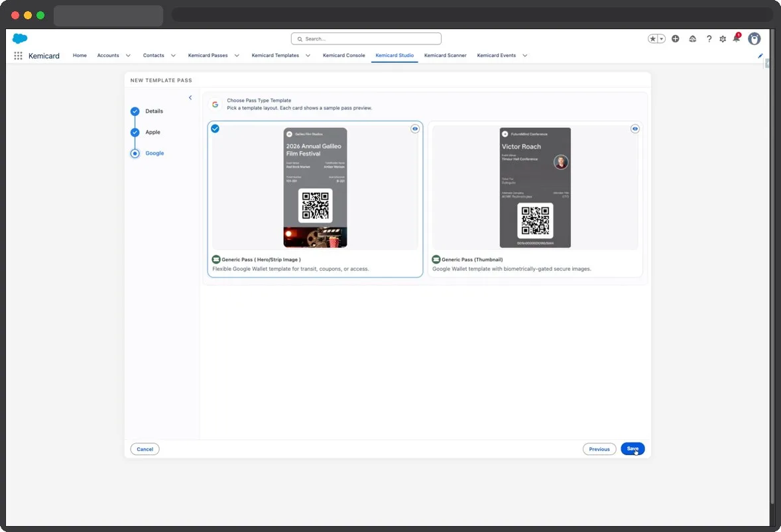Collapse the steps sidebar with chevron
Viewport: 781px width, 532px height.
[x=190, y=97]
